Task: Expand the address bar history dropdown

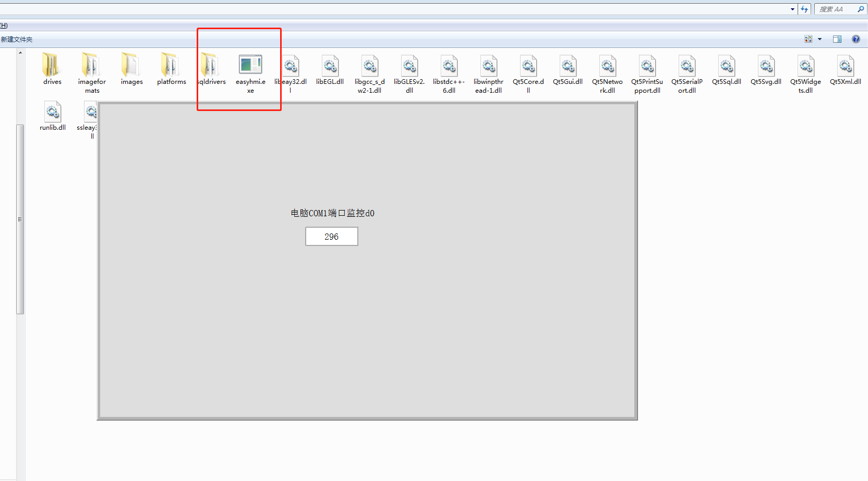Action: (x=792, y=9)
